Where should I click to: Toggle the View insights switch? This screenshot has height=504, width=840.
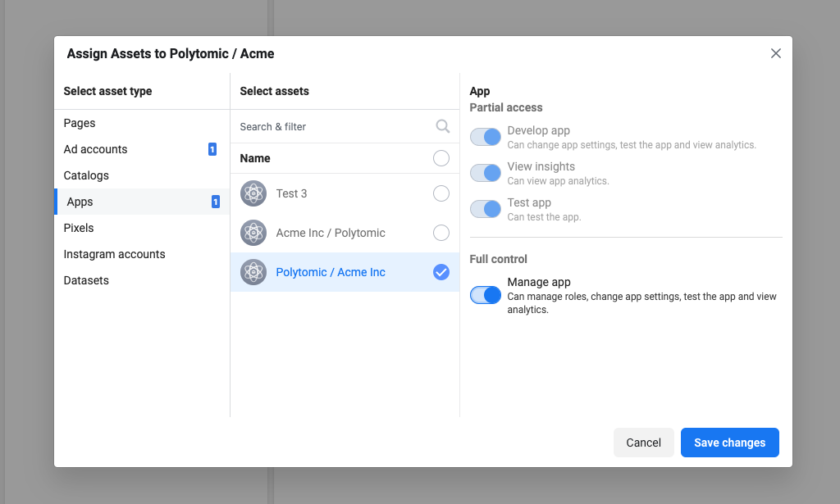click(x=486, y=173)
